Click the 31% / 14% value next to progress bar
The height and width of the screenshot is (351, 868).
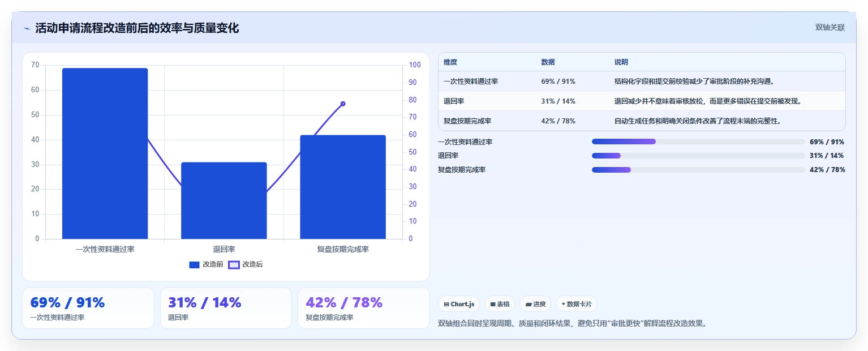click(x=827, y=156)
